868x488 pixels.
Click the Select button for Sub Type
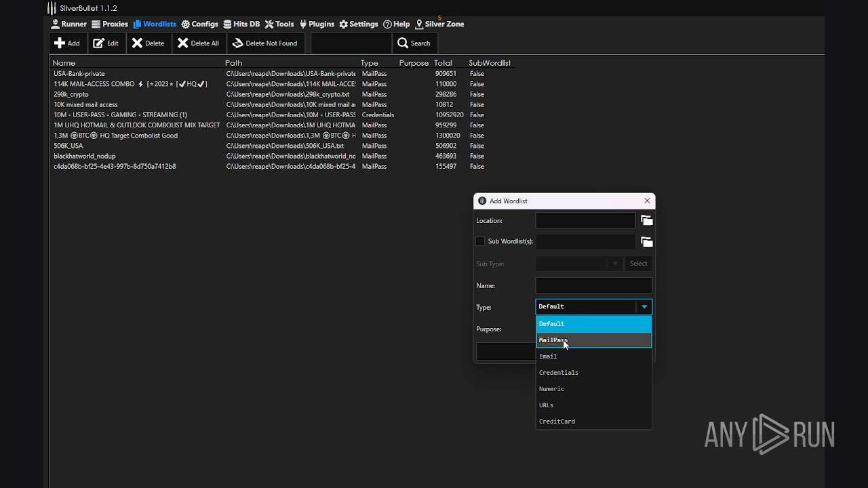[x=638, y=264]
